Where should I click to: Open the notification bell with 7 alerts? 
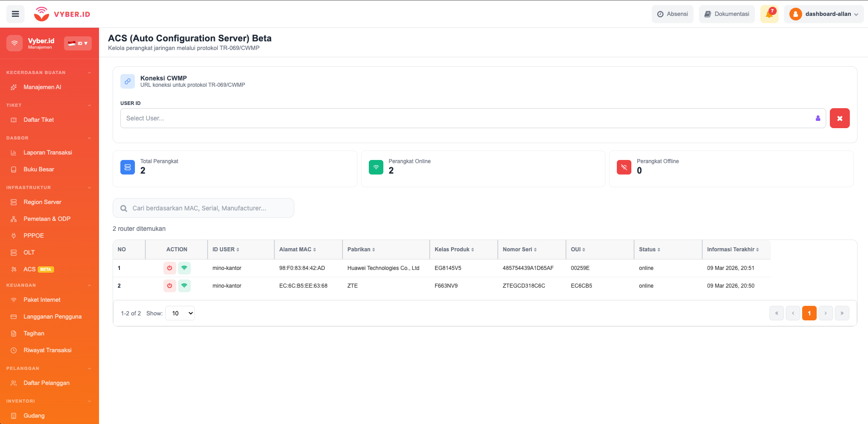769,14
